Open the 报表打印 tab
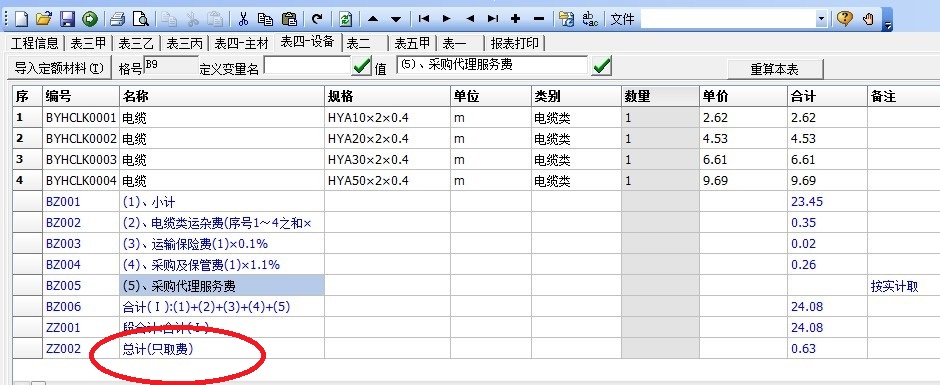The image size is (940, 385). (x=514, y=43)
